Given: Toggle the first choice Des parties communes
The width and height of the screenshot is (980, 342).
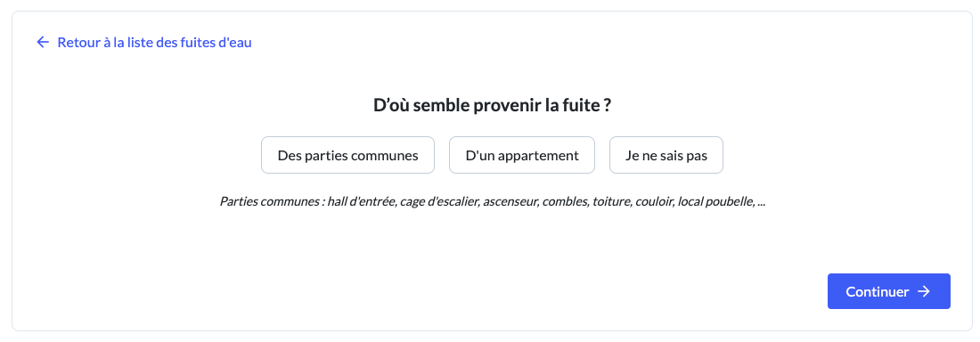Looking at the screenshot, I should click(x=347, y=155).
